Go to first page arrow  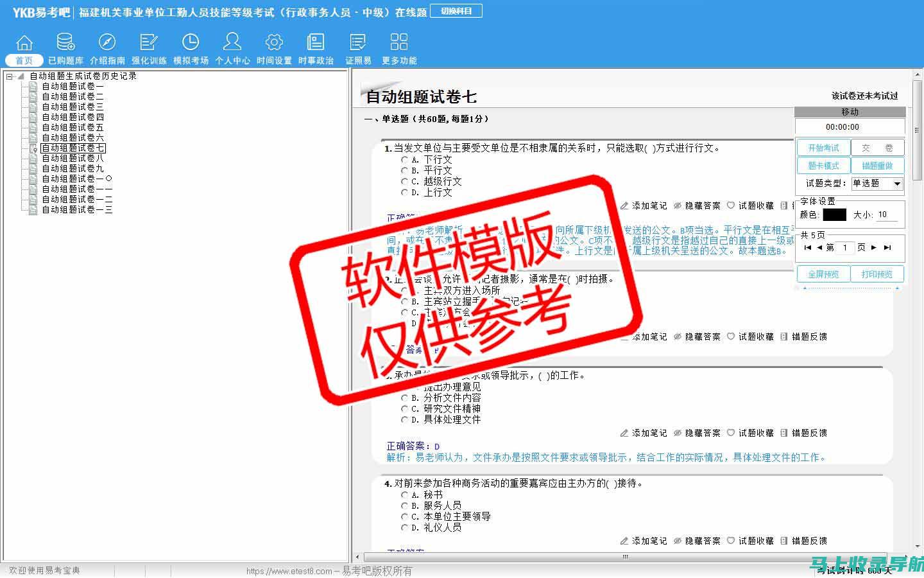807,247
